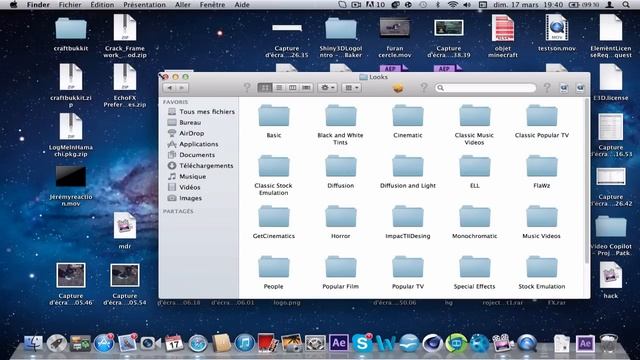Select the Classic Popular TV folder
This screenshot has height=360, width=640.
click(x=542, y=116)
